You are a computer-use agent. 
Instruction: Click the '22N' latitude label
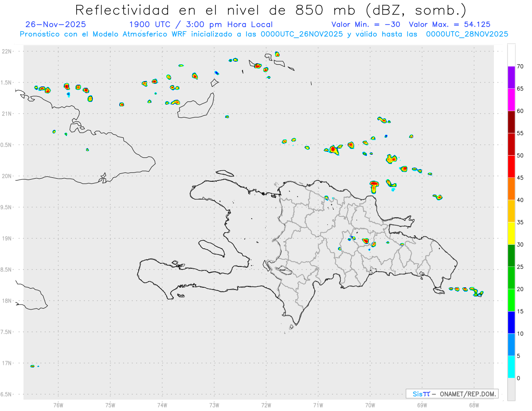7,51
